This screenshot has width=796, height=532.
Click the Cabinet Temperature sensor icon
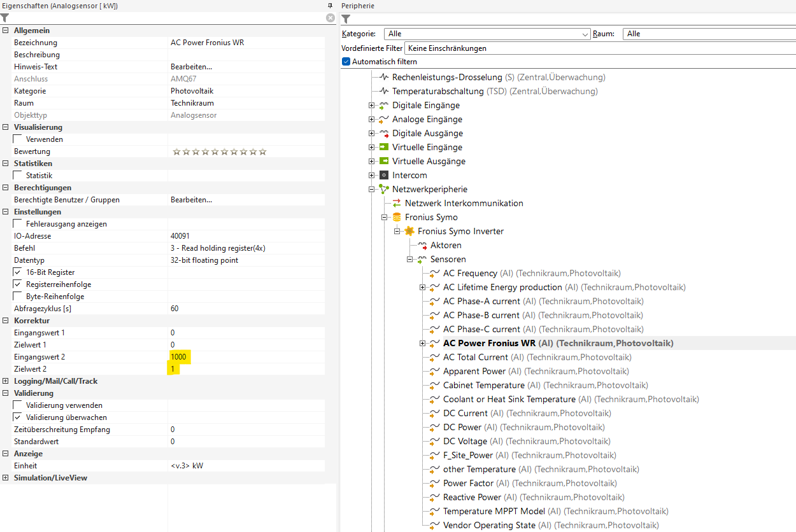pyautogui.click(x=435, y=385)
